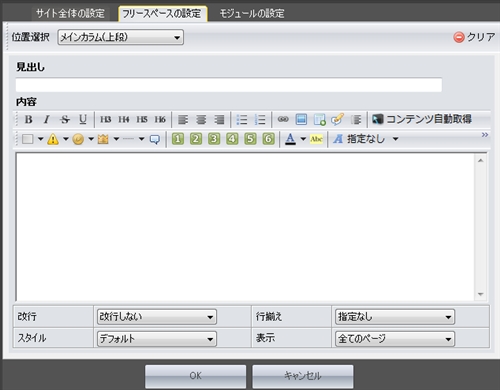Insert a warning triangle icon
The height and width of the screenshot is (390, 500).
point(53,139)
